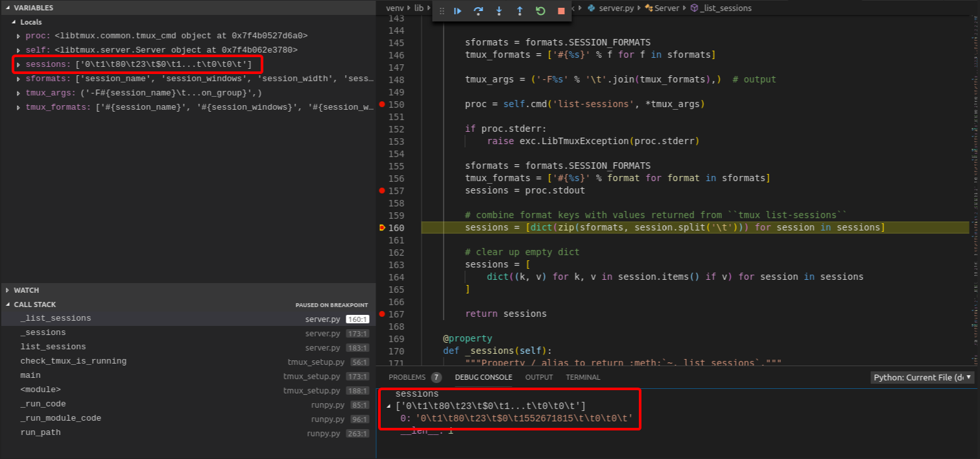Expand the tmux_args variable
Viewport: 980px width, 459px height.
coord(18,93)
